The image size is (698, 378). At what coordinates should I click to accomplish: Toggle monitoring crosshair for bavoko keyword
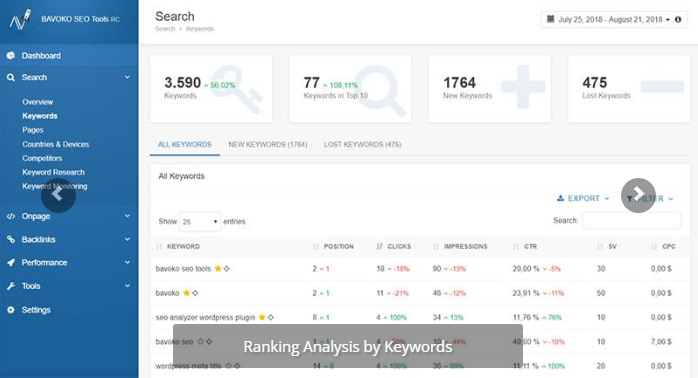pos(195,293)
